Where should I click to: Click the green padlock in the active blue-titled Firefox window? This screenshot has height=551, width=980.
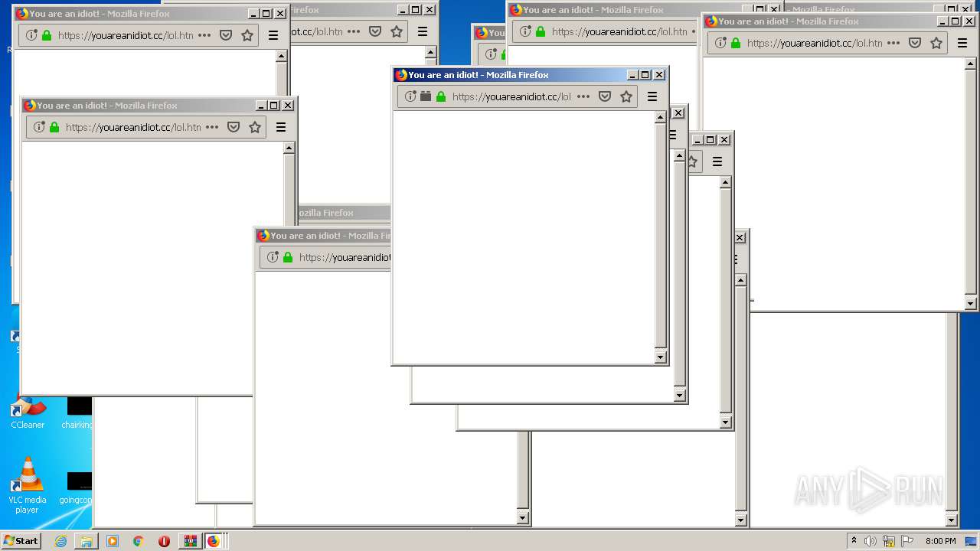(x=441, y=96)
